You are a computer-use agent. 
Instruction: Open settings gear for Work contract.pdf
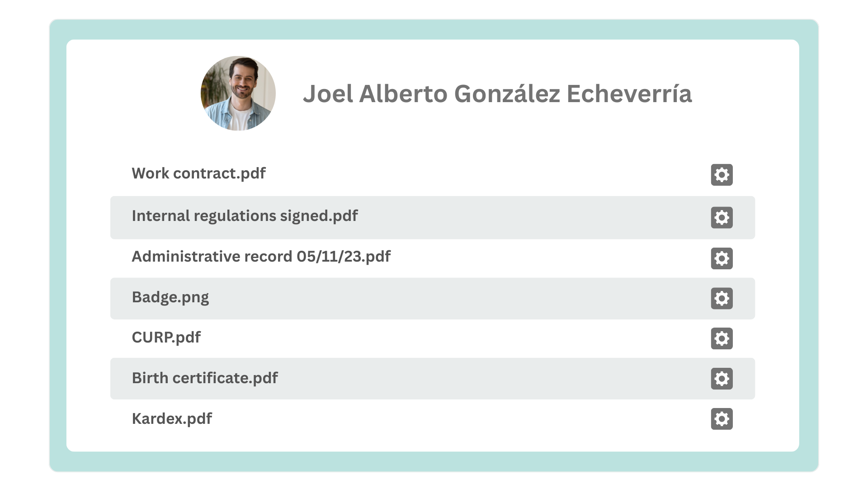pyautogui.click(x=722, y=175)
